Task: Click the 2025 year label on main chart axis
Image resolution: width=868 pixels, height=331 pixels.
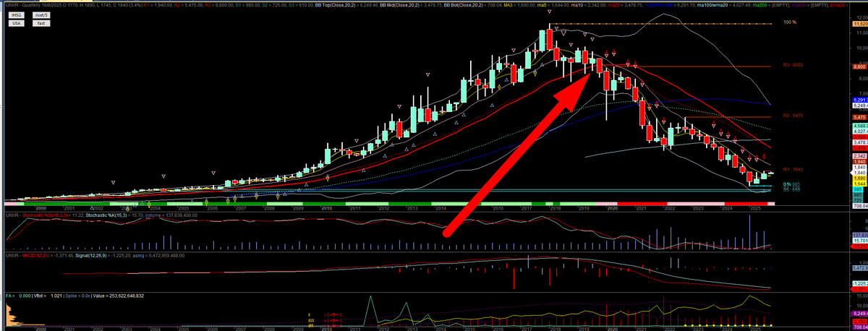Action: coord(754,207)
